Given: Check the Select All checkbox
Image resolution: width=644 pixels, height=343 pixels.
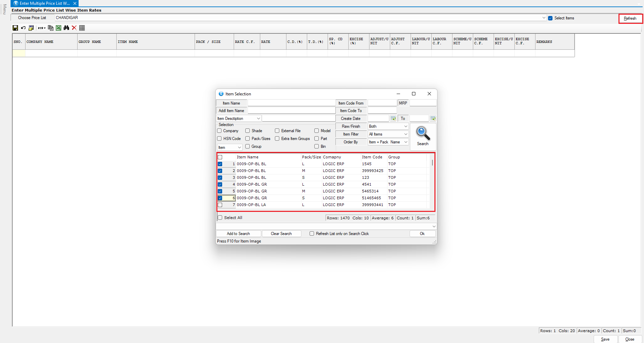Looking at the screenshot, I should pos(220,218).
